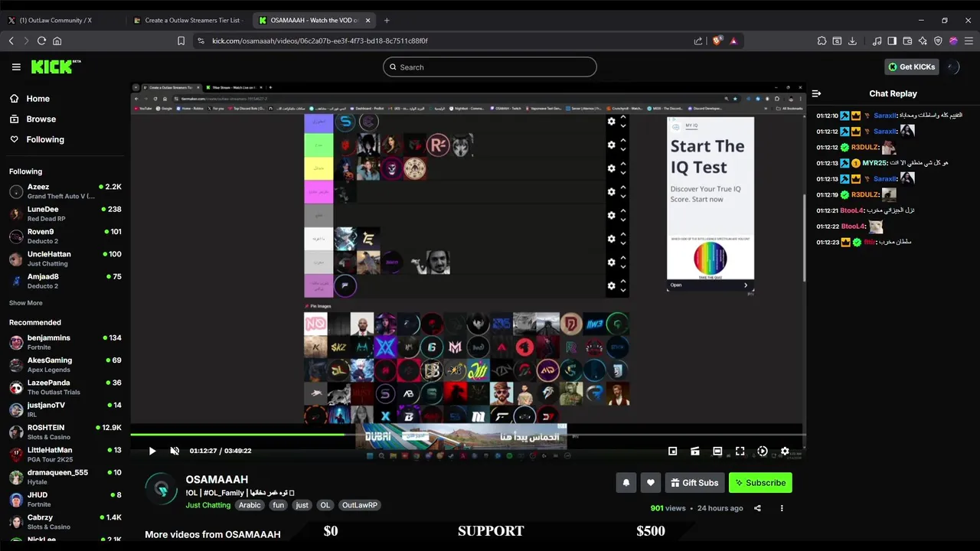
Task: Follow OSAMAAAH with the heart button
Action: pyautogui.click(x=651, y=483)
